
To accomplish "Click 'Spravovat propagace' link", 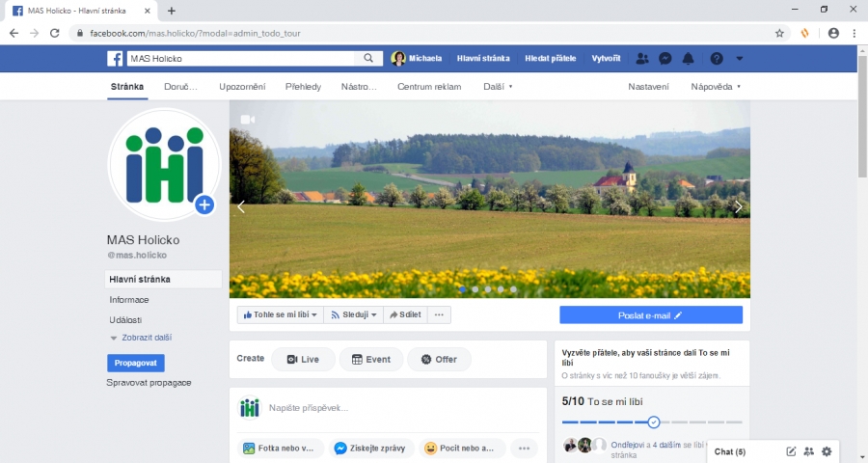I will click(149, 383).
